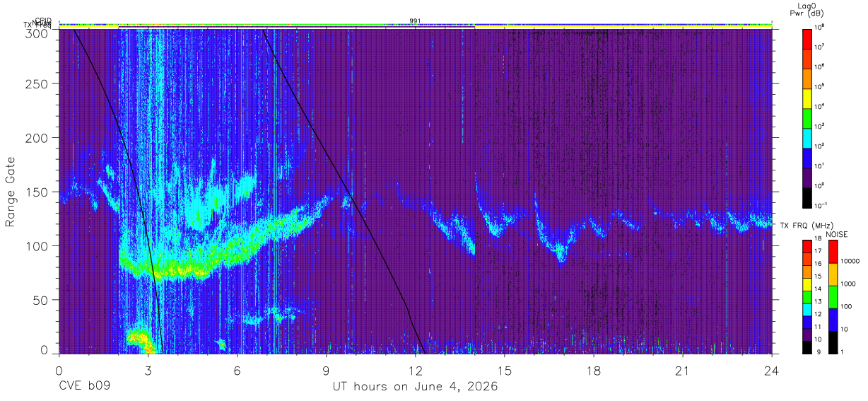
Task: Click x-axis tick label '21'
Action: [683, 371]
